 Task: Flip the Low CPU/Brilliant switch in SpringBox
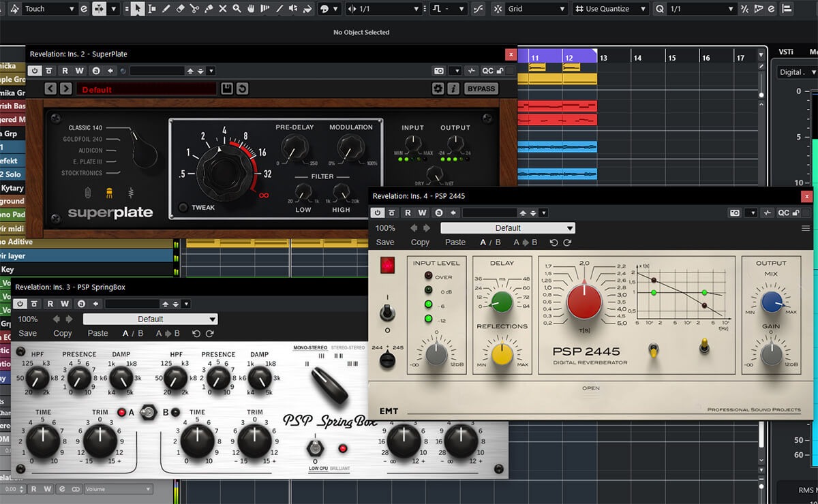click(x=315, y=447)
